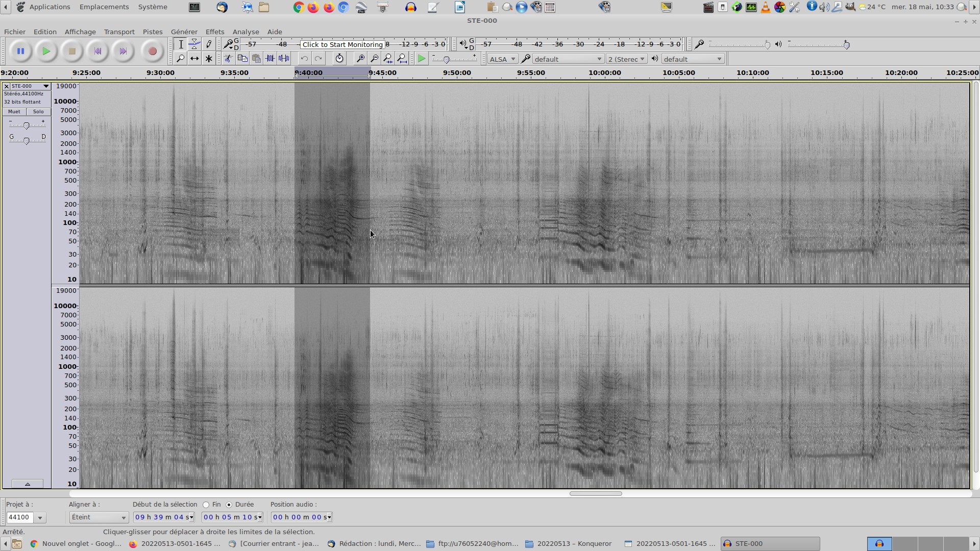Image resolution: width=980 pixels, height=551 pixels.
Task: Click the Trim audio icon
Action: pos(270,59)
